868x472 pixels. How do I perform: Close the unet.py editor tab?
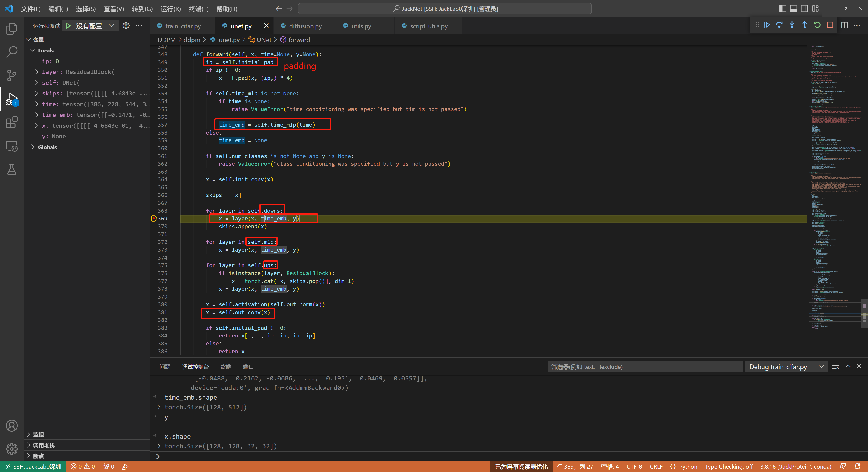[266, 26]
